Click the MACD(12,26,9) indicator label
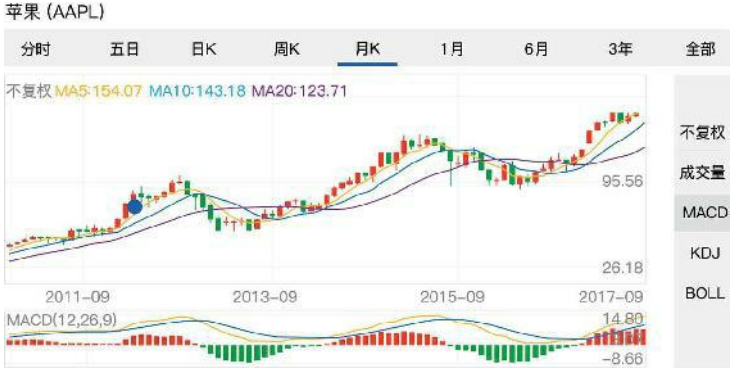The height and width of the screenshot is (368, 732). pyautogui.click(x=62, y=320)
